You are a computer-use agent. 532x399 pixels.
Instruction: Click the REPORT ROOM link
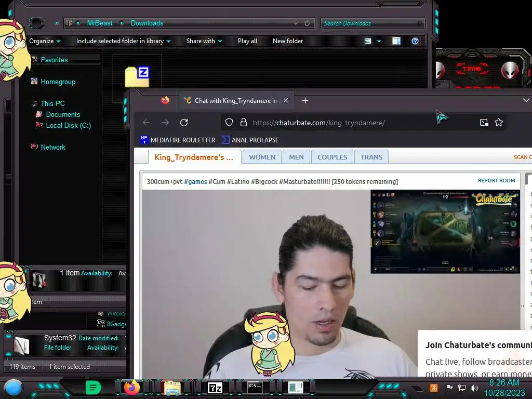coord(496,180)
